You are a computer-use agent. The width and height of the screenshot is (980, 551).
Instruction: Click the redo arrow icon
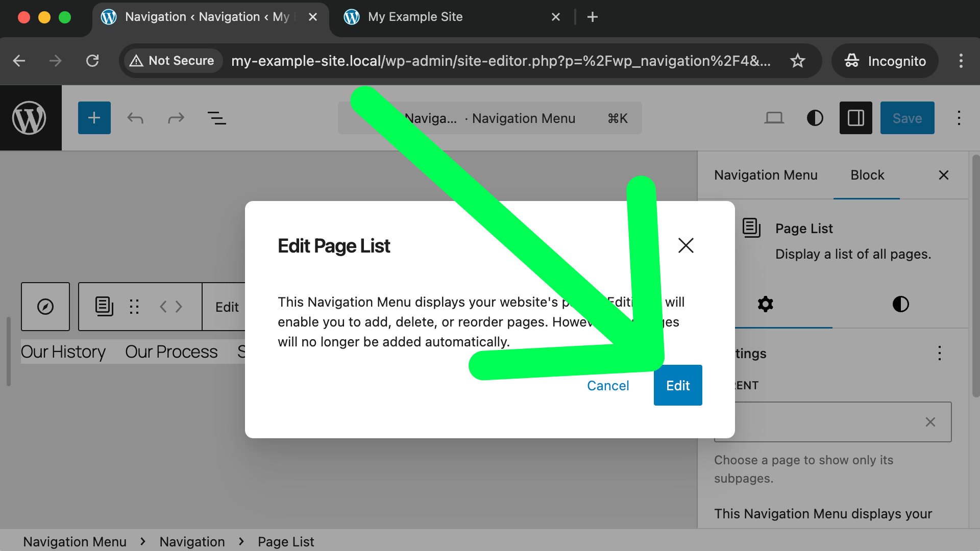(x=176, y=118)
